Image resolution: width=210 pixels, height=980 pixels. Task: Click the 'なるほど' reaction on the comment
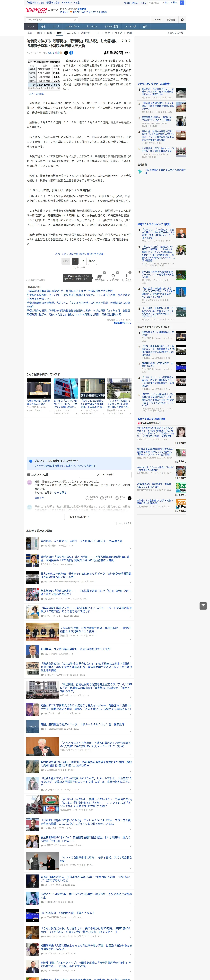pyautogui.click(x=106, y=498)
